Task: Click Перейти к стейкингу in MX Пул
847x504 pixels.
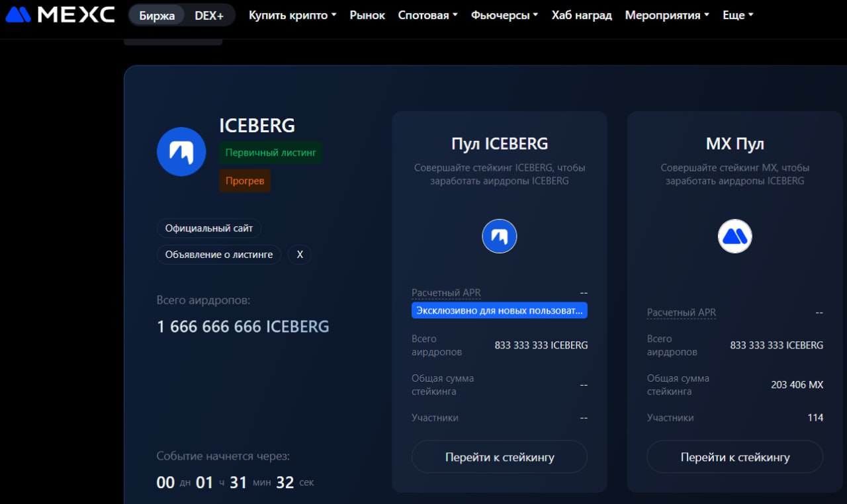Action: [x=735, y=457]
